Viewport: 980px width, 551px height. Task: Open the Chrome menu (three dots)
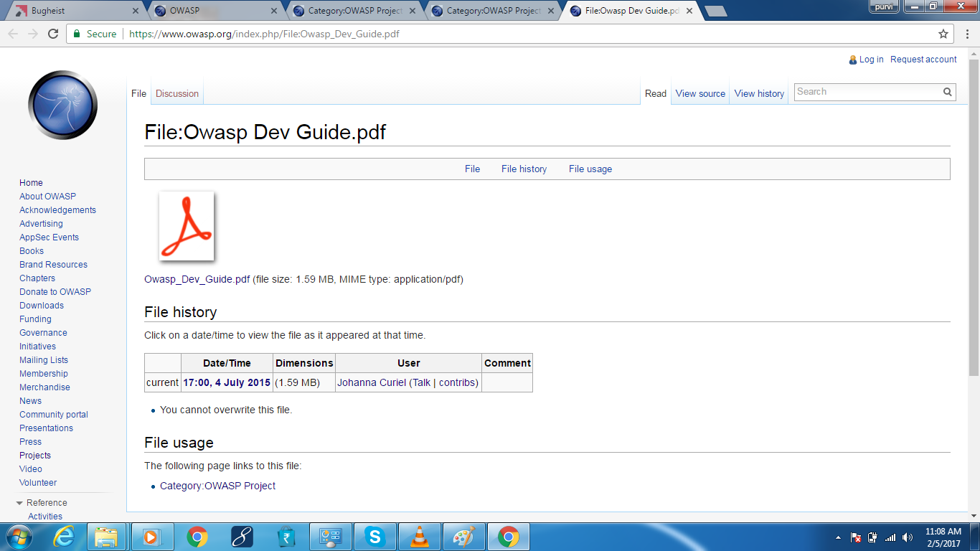click(x=966, y=34)
